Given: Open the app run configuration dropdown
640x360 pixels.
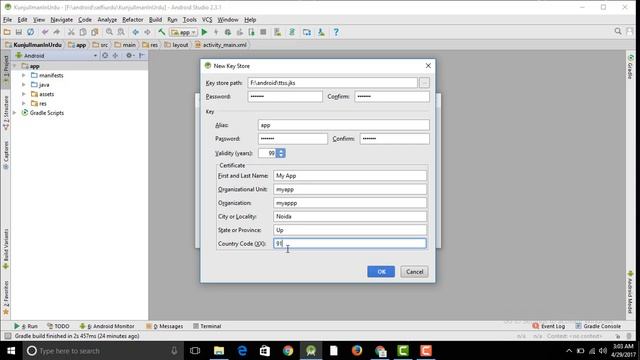Looking at the screenshot, I should point(184,32).
